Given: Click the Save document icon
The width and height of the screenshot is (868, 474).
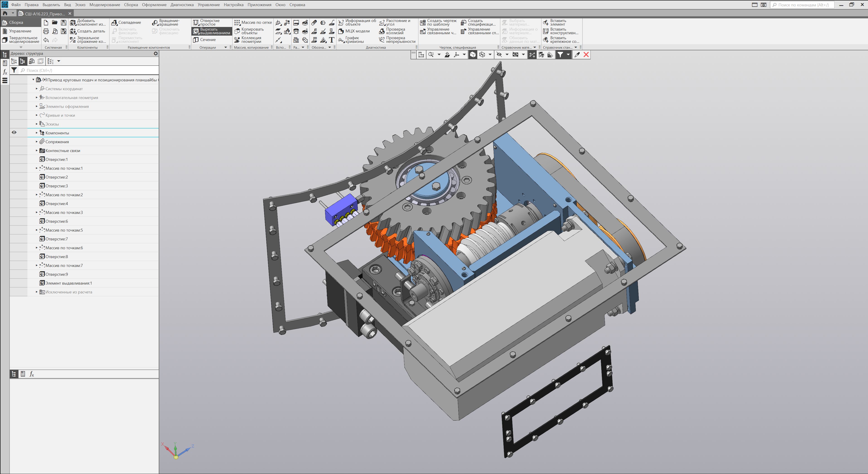Looking at the screenshot, I should pyautogui.click(x=63, y=23).
